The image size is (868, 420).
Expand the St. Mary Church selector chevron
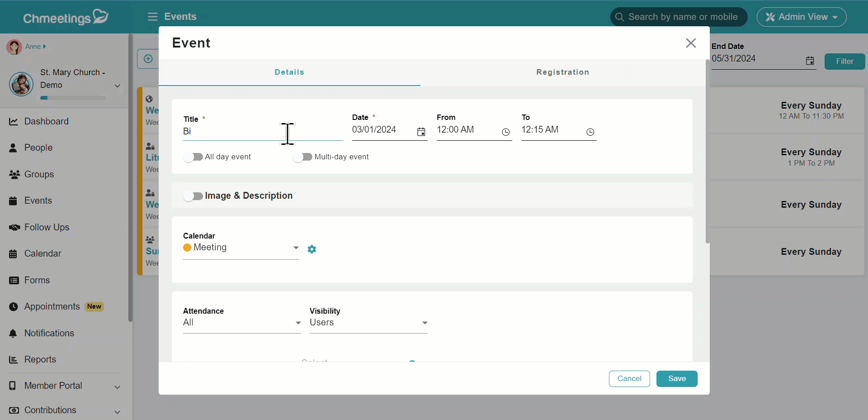118,86
